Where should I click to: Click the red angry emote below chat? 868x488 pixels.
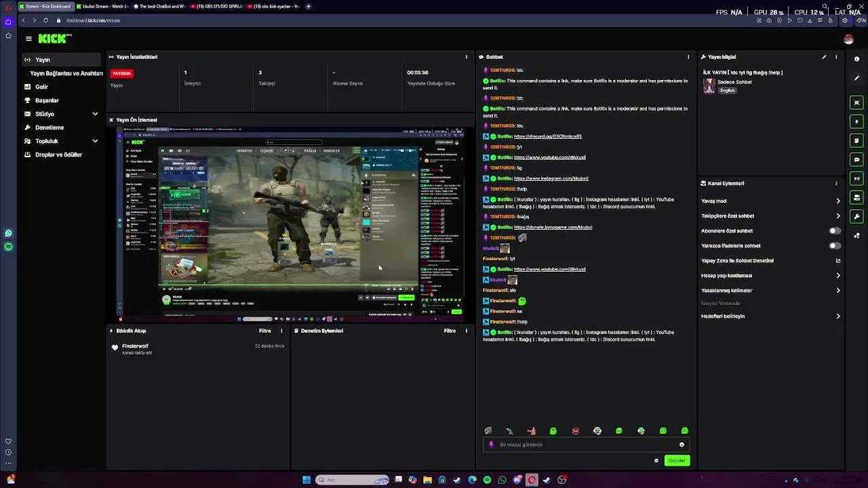(x=575, y=431)
